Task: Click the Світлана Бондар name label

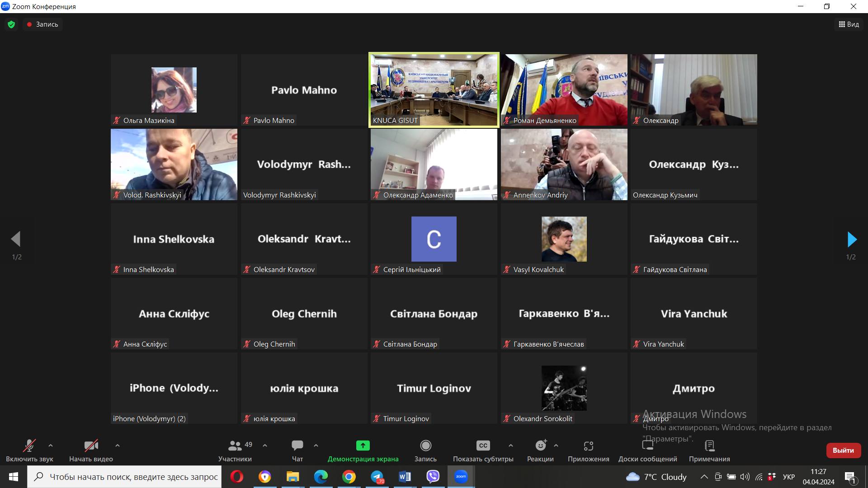Action: pos(410,344)
